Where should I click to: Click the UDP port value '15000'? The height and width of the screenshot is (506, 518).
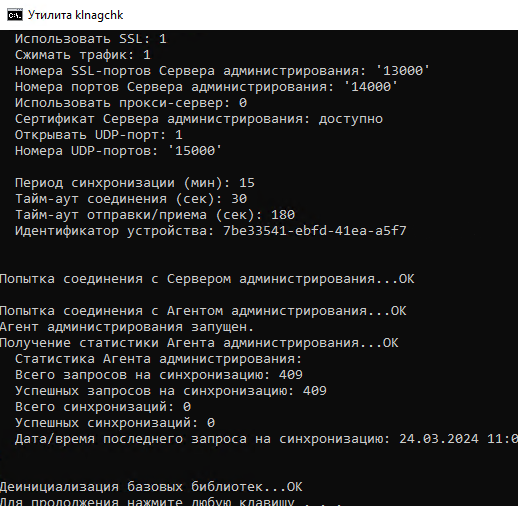[195, 151]
